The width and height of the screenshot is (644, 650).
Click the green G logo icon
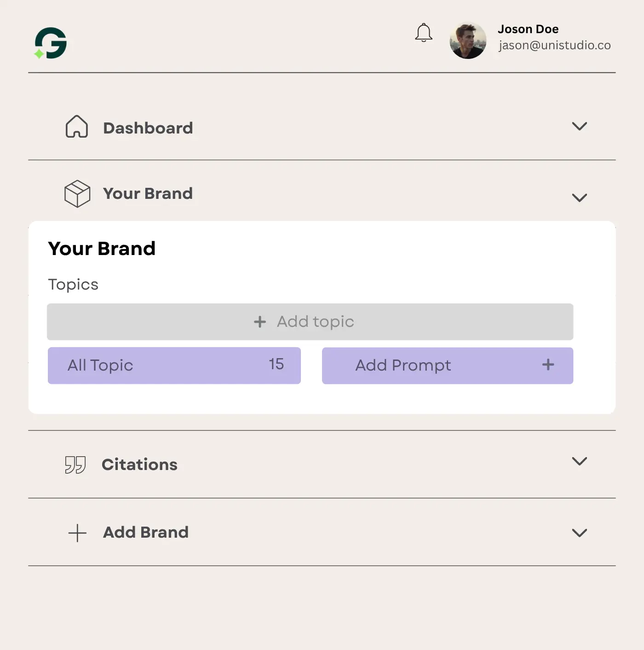point(51,43)
